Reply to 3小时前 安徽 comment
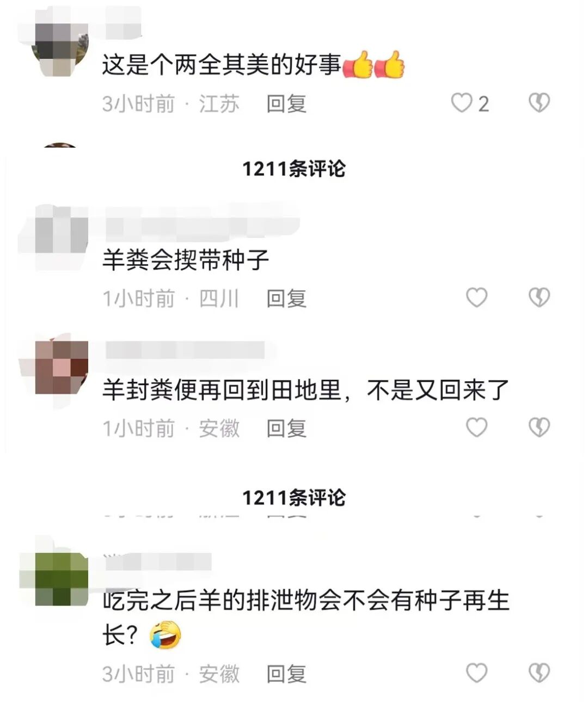 (286, 674)
